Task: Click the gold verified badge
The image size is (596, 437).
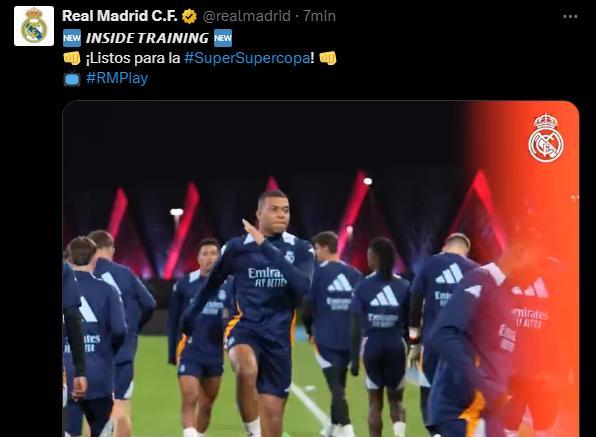Action: [x=189, y=16]
